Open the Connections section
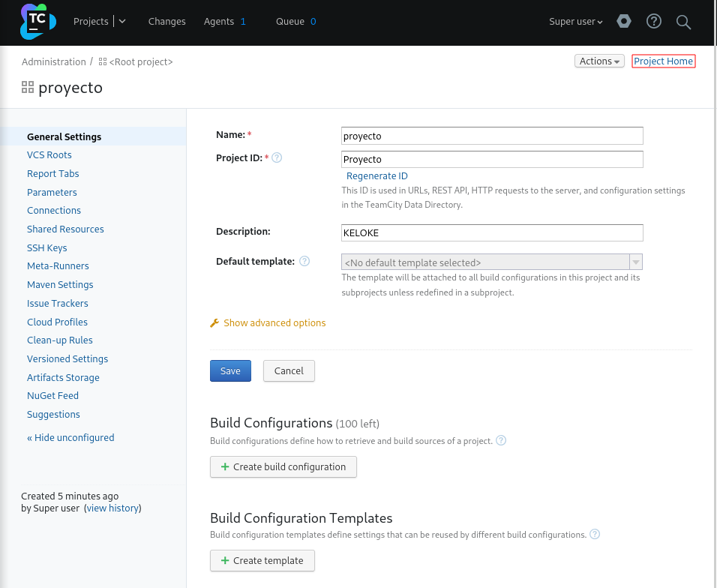The image size is (717, 588). 54,210
